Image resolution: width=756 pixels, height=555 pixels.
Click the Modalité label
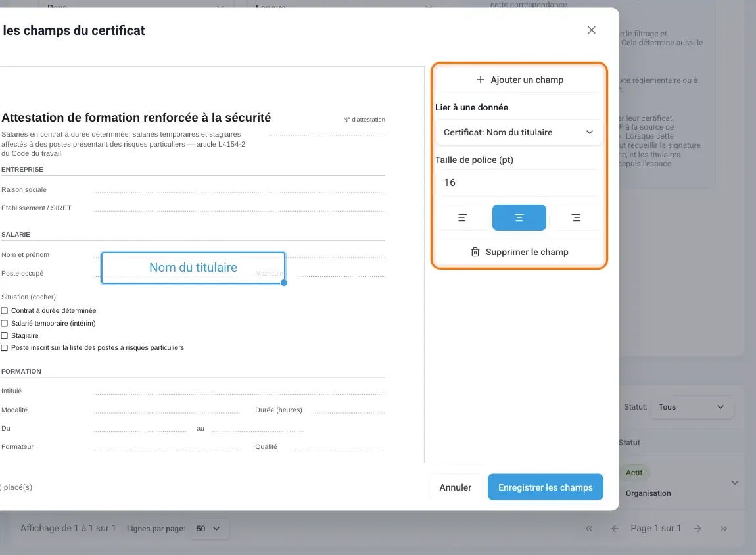pyautogui.click(x=14, y=410)
